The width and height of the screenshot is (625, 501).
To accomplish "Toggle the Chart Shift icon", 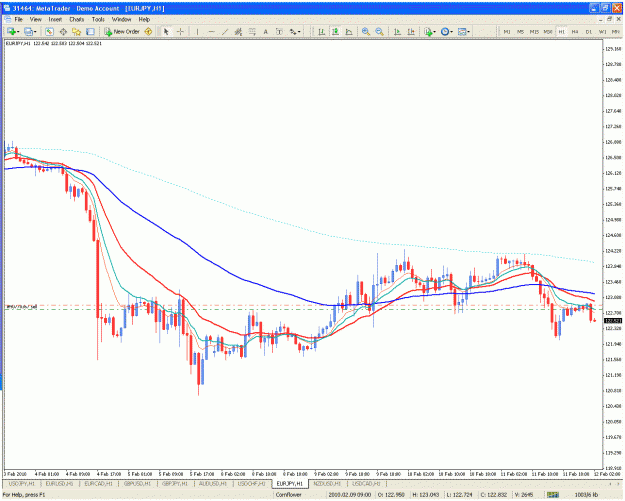I will 411,31.
